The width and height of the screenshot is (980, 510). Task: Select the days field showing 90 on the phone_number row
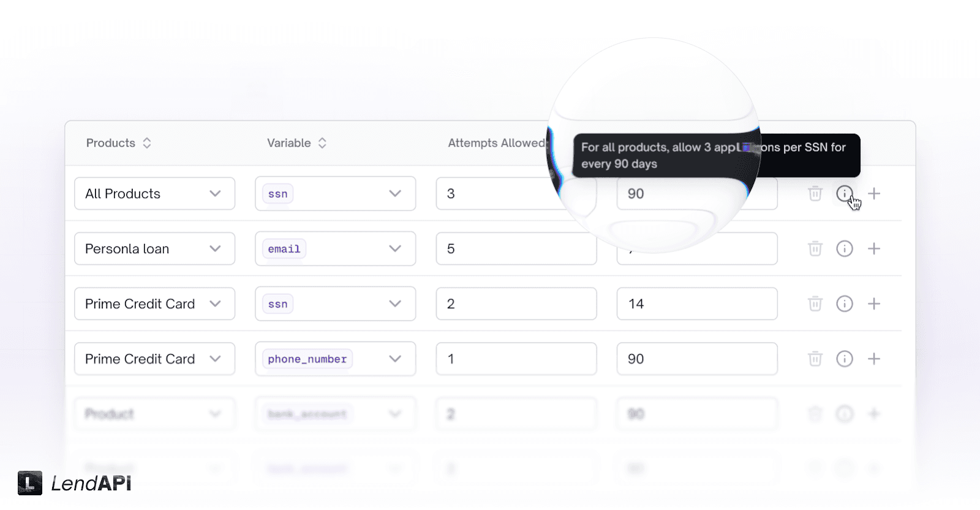coord(696,359)
